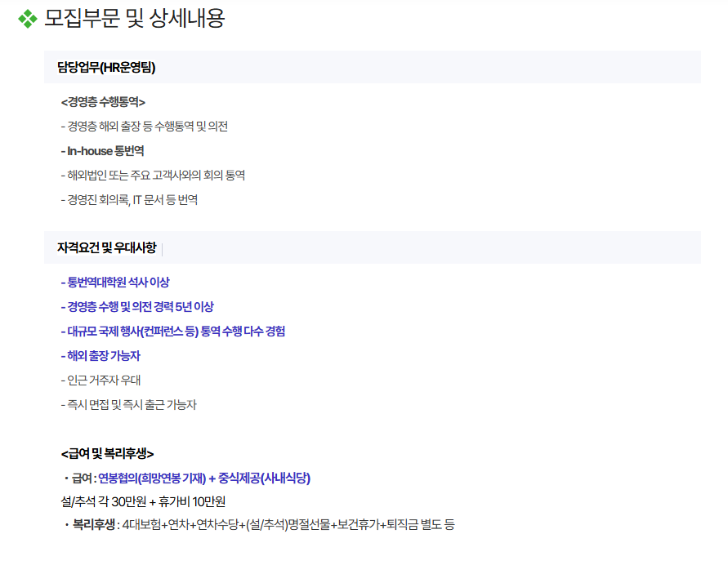Select the blue line 해외 출장 가능자
This screenshot has height=583, width=728.
100,356
